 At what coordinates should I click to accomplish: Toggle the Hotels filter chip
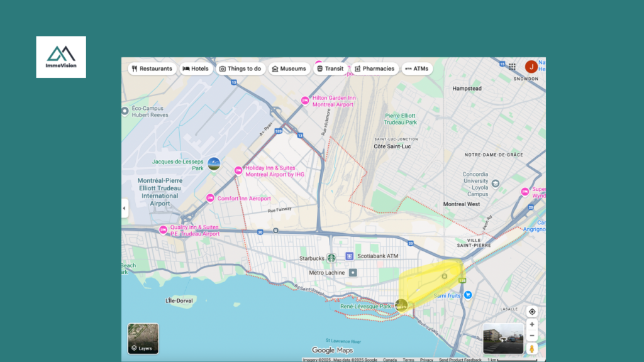point(196,69)
